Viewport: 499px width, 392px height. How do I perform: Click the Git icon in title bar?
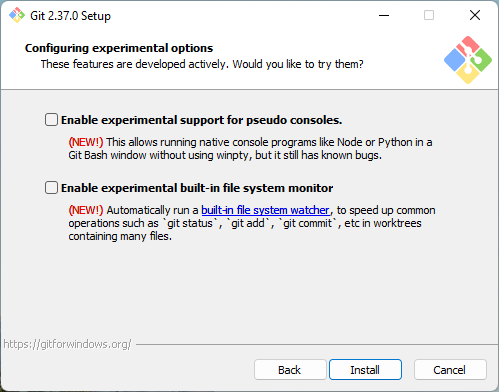pyautogui.click(x=17, y=15)
